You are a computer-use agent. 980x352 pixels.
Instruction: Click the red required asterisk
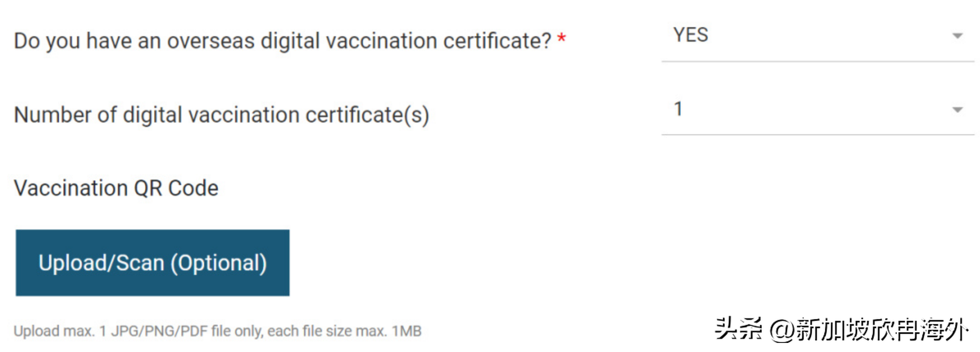(x=562, y=38)
